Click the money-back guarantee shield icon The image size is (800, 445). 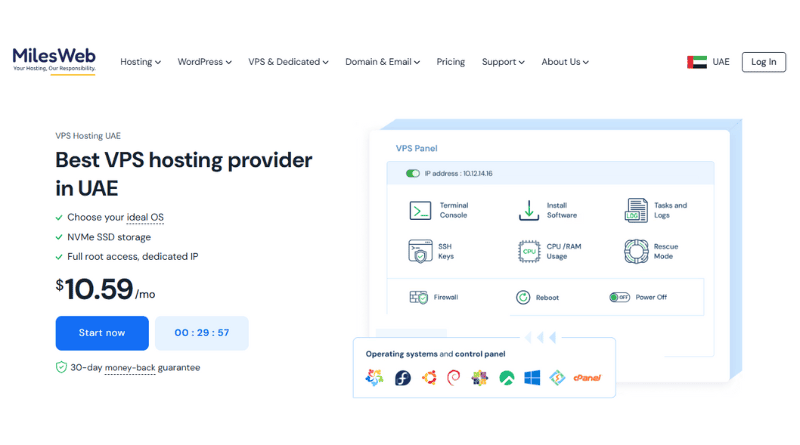point(61,367)
